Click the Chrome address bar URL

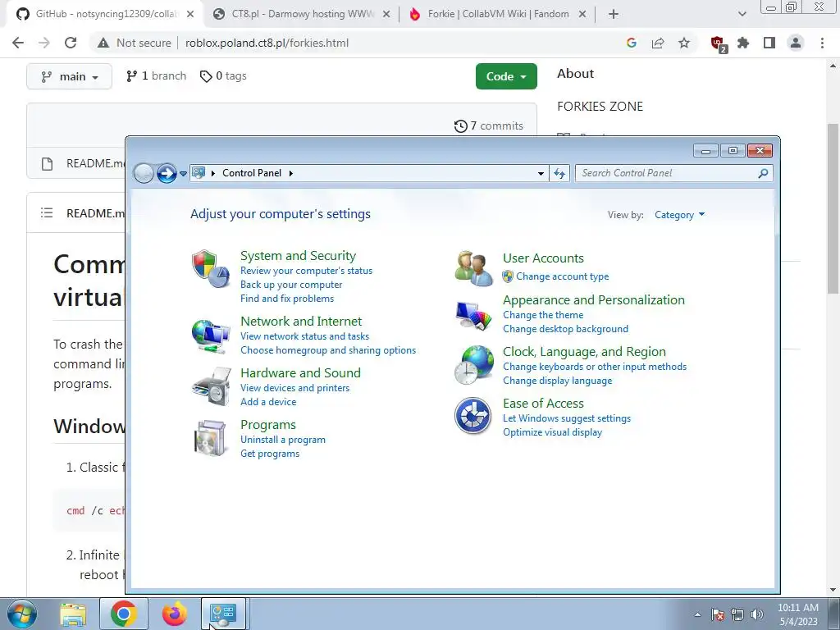point(267,43)
